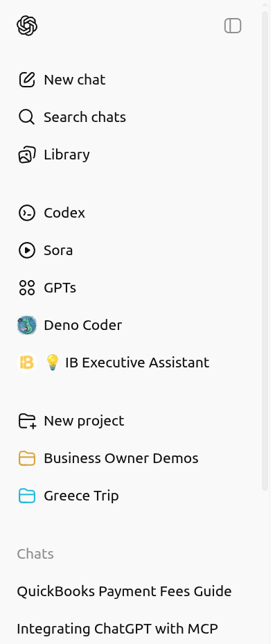Click the ChatGPT logo icon

27,26
